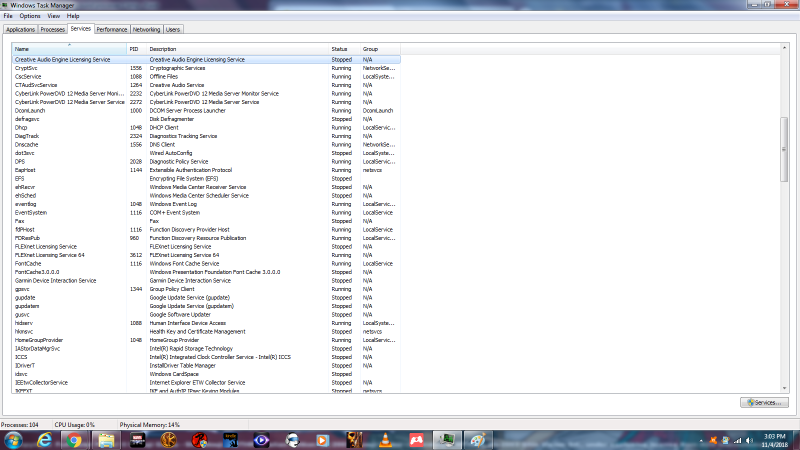Open the Options menu
The width and height of the screenshot is (800, 450).
pyautogui.click(x=30, y=16)
